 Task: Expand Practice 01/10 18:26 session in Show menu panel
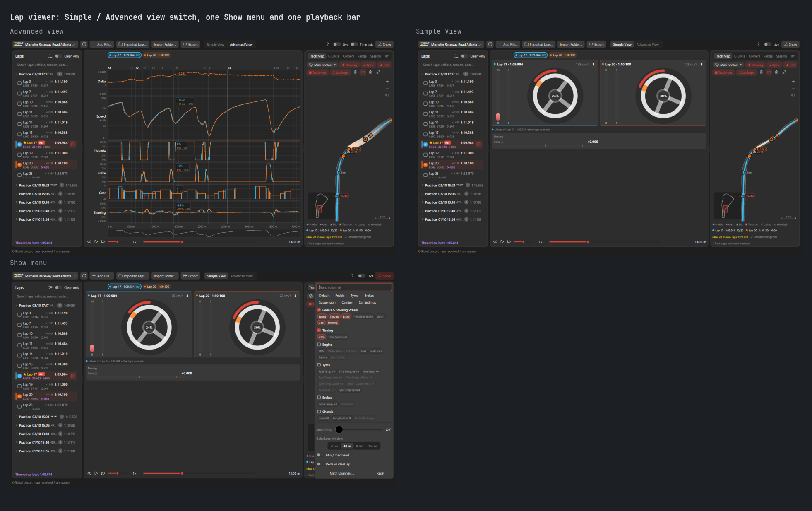click(17, 451)
